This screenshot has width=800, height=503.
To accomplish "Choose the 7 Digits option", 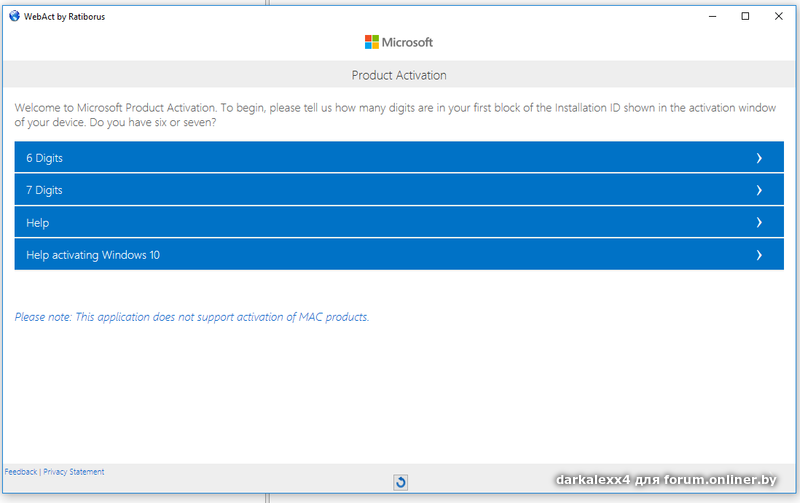I will (45, 190).
